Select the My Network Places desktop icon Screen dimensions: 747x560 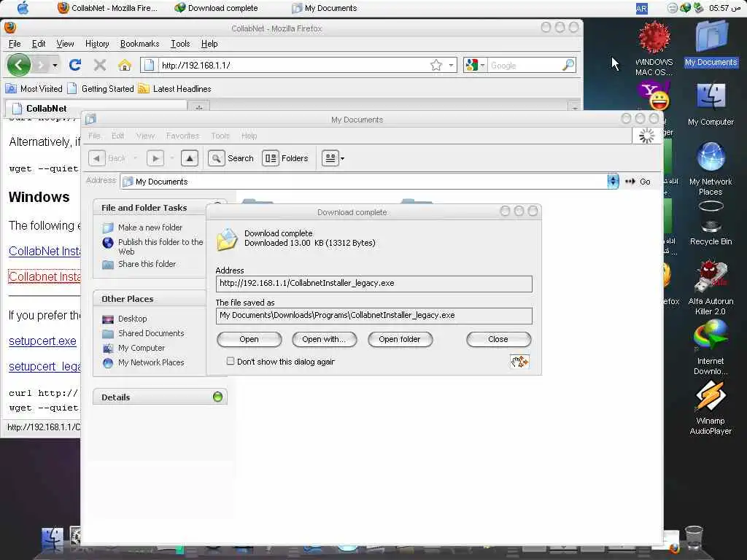click(711, 168)
